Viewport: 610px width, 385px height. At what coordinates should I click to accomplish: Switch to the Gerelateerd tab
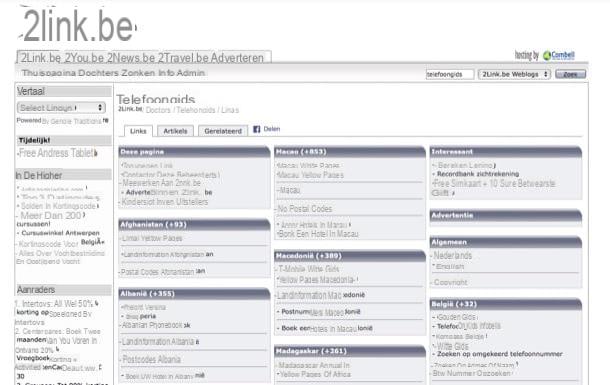(223, 131)
